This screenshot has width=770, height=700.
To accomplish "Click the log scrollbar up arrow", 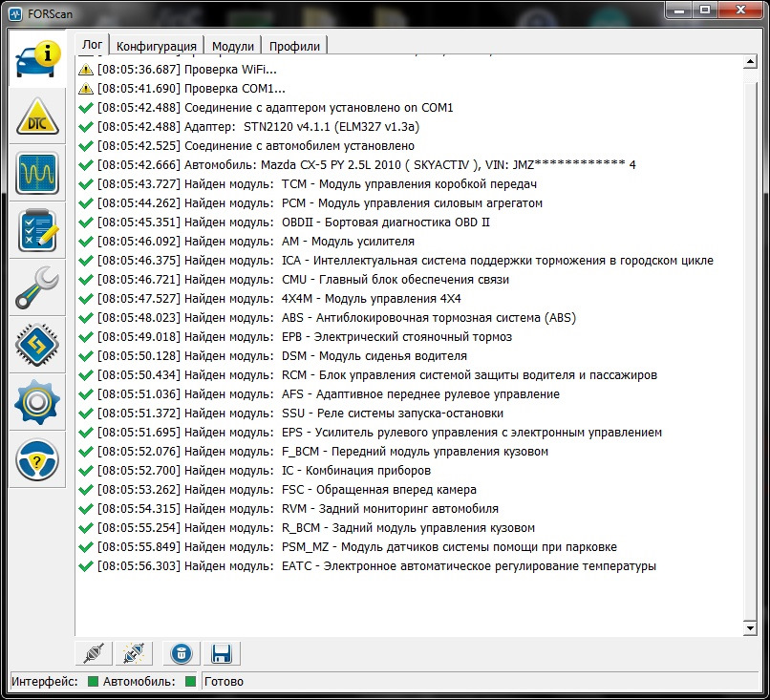I will point(750,62).
